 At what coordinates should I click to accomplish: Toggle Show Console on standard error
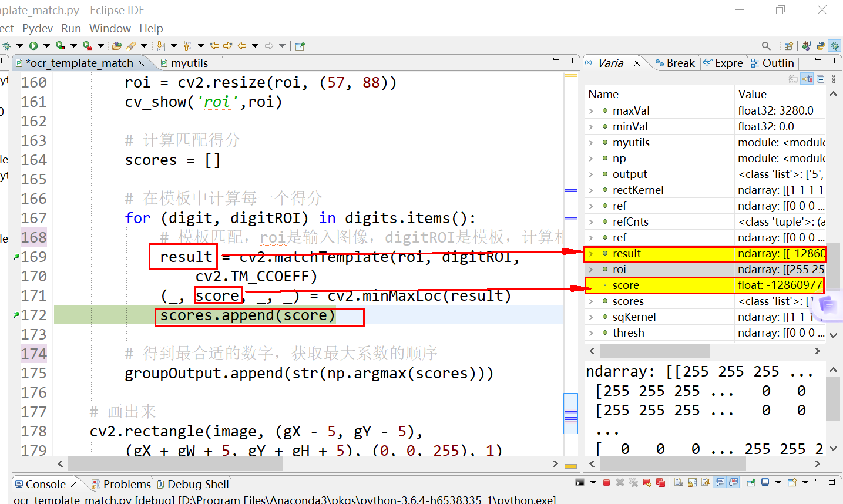(733, 482)
